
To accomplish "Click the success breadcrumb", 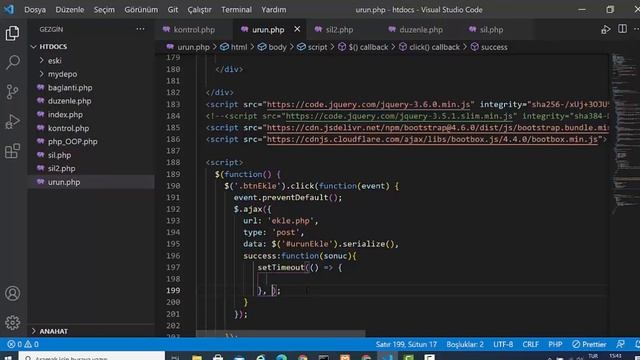I will 489,47.
